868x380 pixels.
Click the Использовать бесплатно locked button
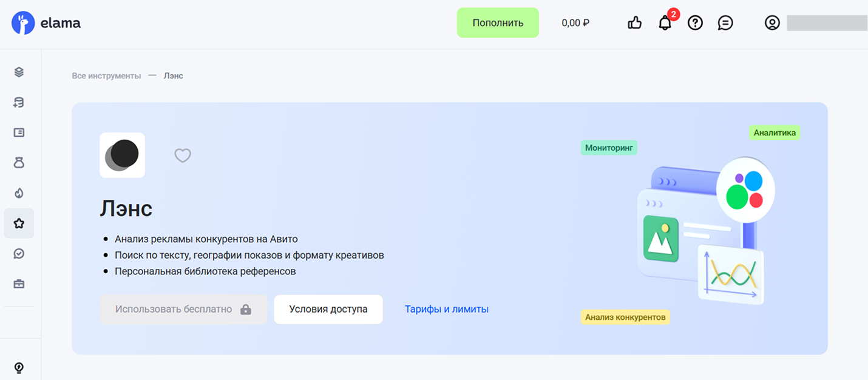[x=183, y=310]
